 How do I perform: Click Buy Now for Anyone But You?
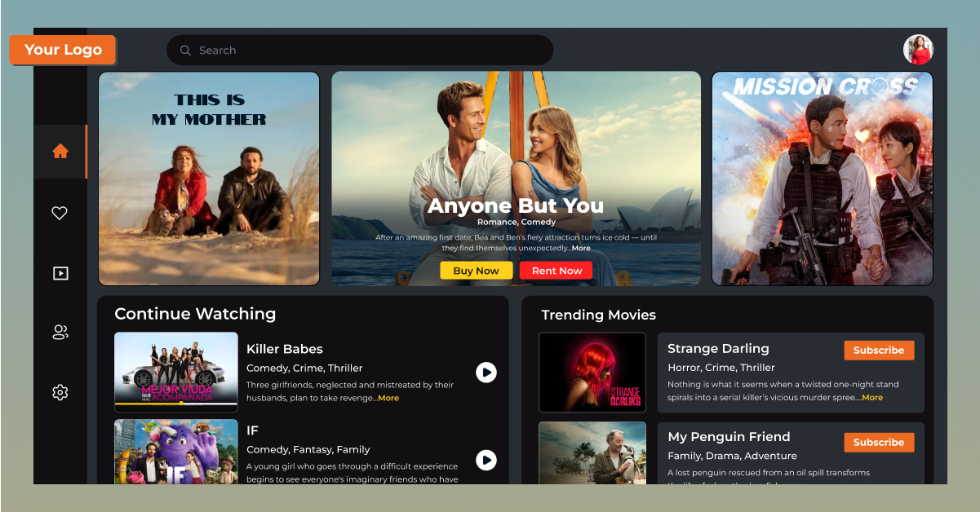pyautogui.click(x=477, y=270)
